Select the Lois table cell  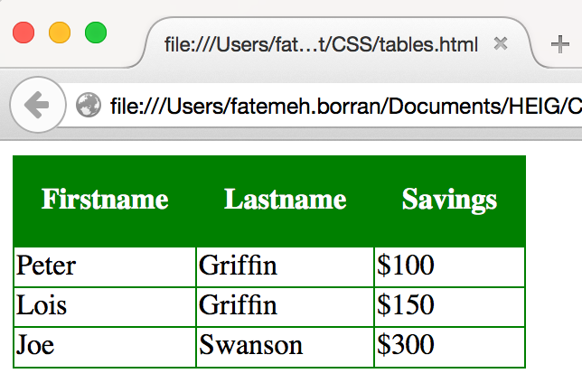click(x=105, y=307)
